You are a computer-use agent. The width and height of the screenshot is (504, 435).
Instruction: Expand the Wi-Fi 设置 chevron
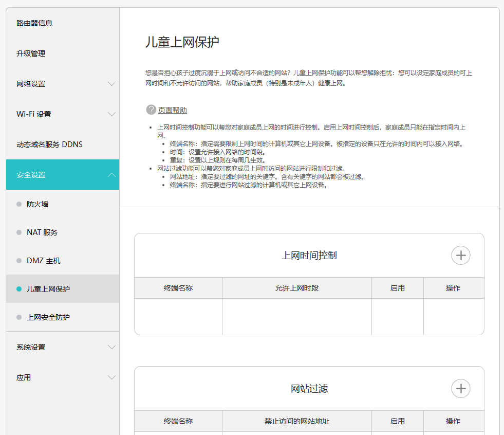[x=111, y=114]
